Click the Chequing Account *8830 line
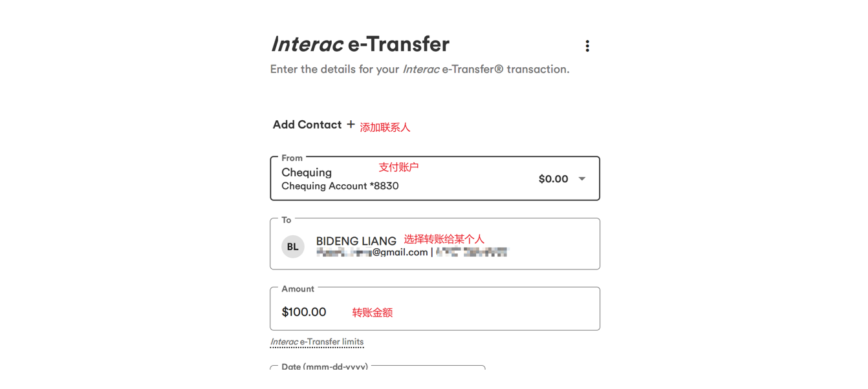Screen dimensions: 868x389 [x=340, y=186]
